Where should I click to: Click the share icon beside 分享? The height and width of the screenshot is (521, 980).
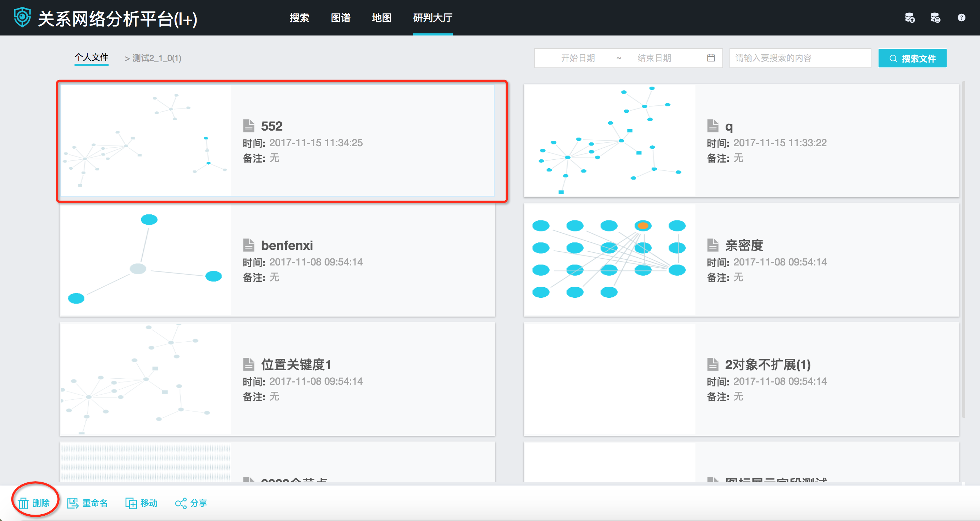pos(181,503)
